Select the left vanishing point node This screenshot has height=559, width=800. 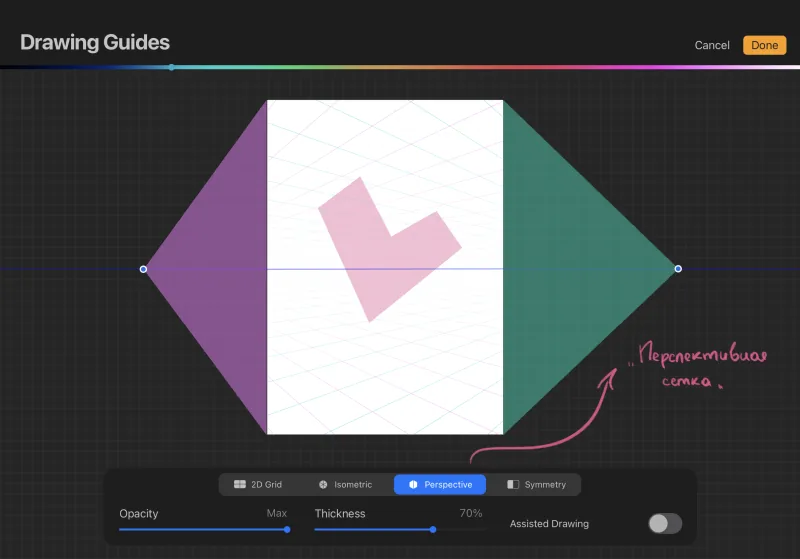[x=143, y=269]
